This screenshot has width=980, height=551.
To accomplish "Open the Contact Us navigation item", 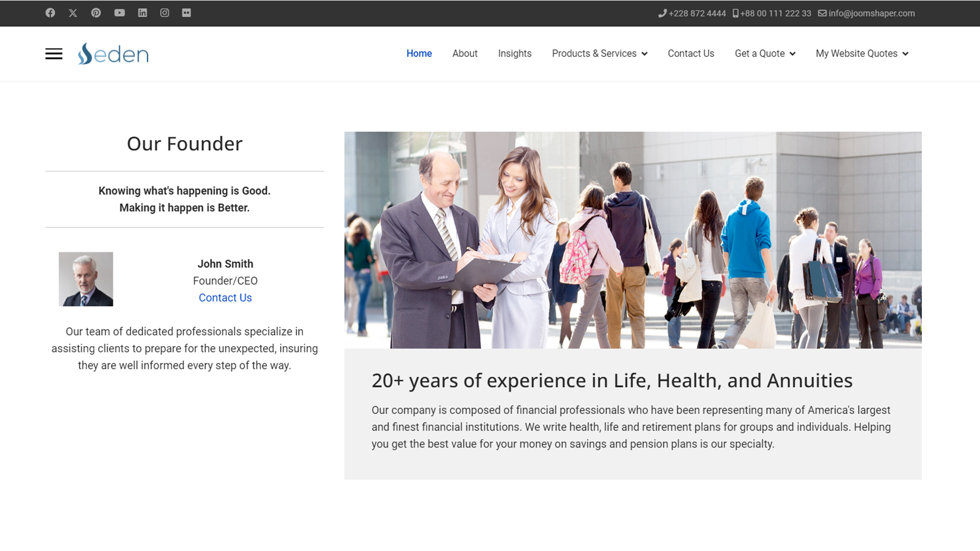I will coord(691,53).
